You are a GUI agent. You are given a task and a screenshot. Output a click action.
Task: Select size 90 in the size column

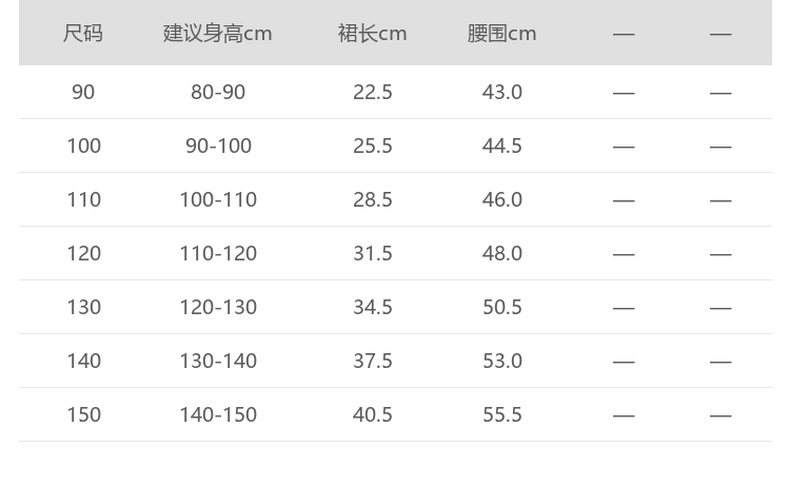click(x=83, y=92)
